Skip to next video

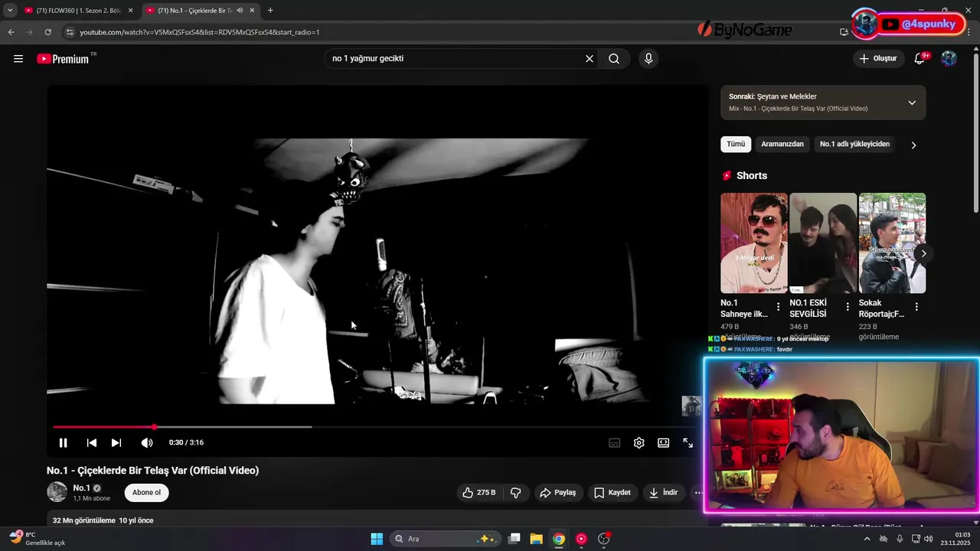pos(116,443)
